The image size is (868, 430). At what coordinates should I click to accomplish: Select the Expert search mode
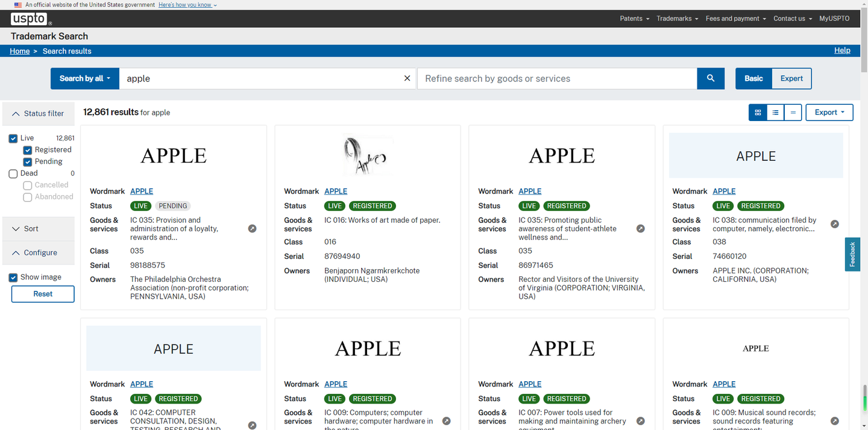(791, 78)
